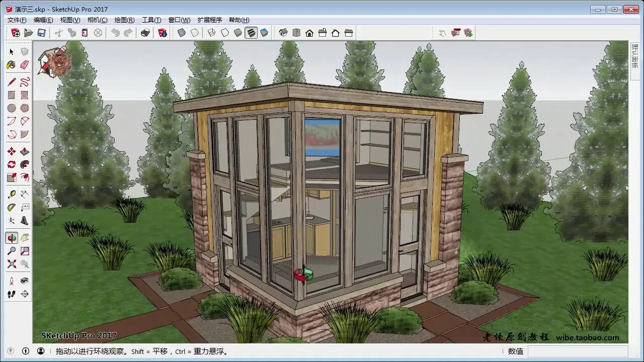Save the 演示三.skp model
This screenshot has width=644, height=362.
[42, 33]
